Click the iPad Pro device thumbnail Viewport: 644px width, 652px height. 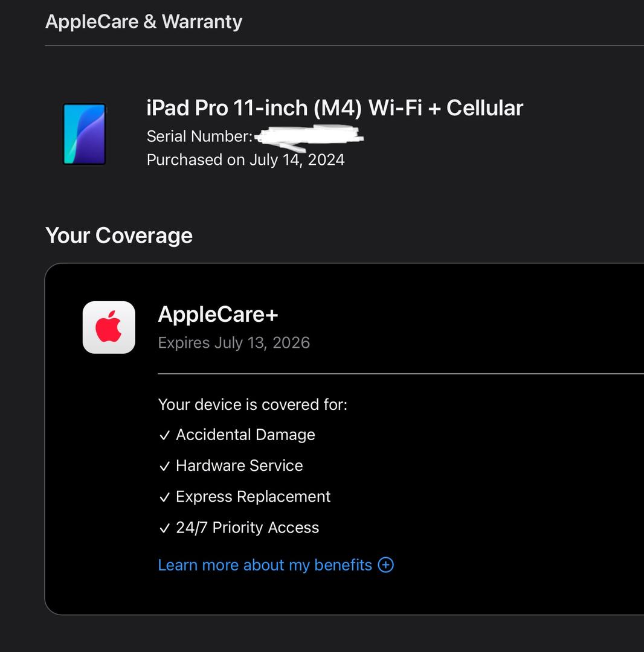tap(85, 134)
